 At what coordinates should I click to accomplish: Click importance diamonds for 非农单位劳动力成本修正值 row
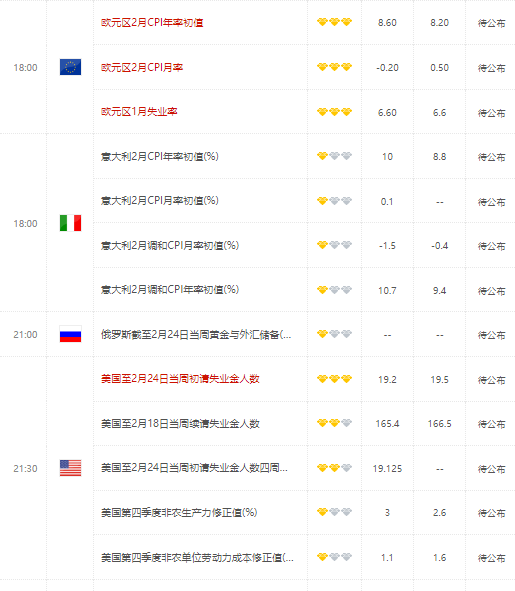click(334, 557)
